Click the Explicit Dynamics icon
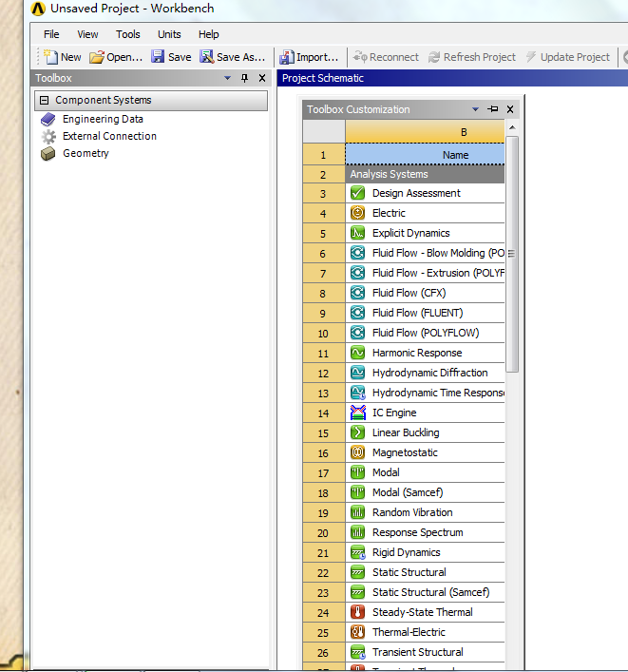Image resolution: width=628 pixels, height=672 pixels. [357, 233]
